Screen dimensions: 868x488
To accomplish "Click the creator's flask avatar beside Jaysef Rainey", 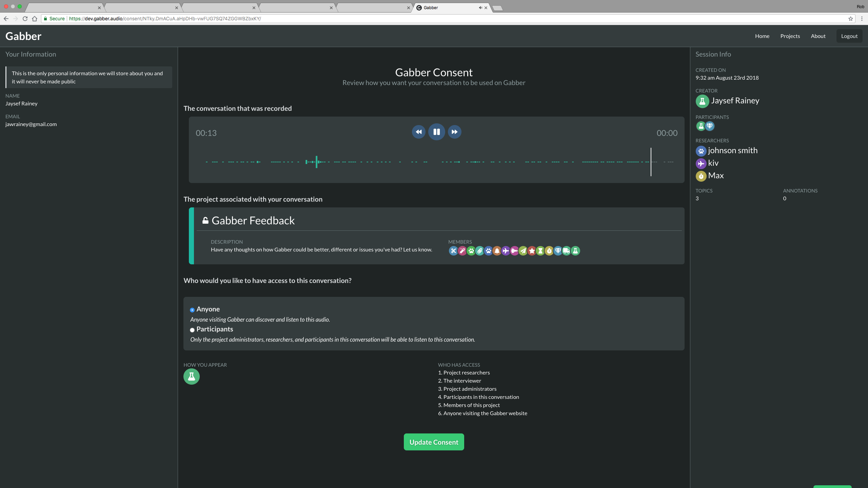I will coord(702,101).
